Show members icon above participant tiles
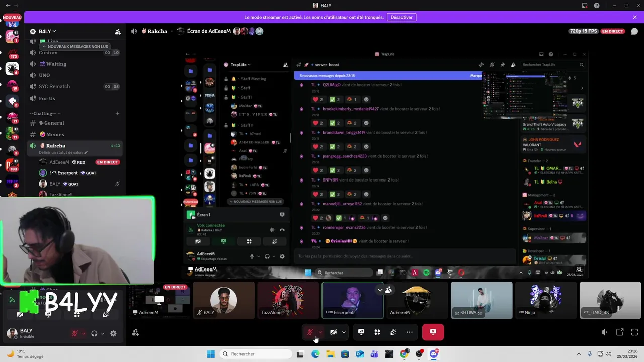The height and width of the screenshot is (362, 644). coord(388,290)
